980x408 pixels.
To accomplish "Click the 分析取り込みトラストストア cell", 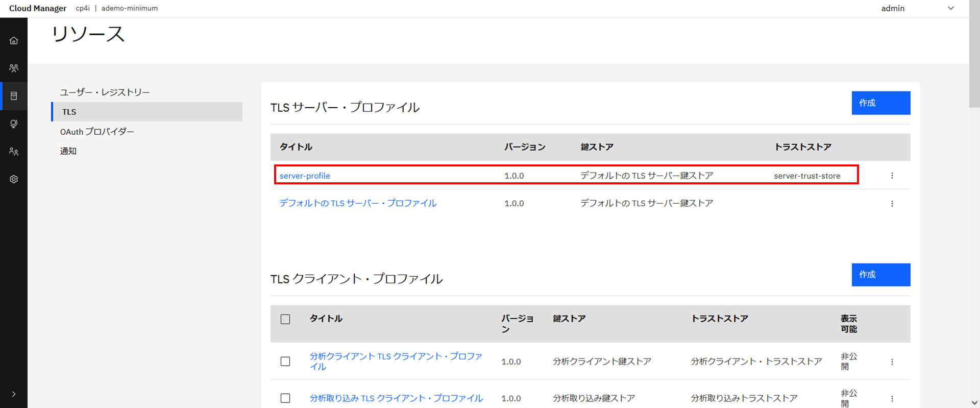I will pos(744,398).
